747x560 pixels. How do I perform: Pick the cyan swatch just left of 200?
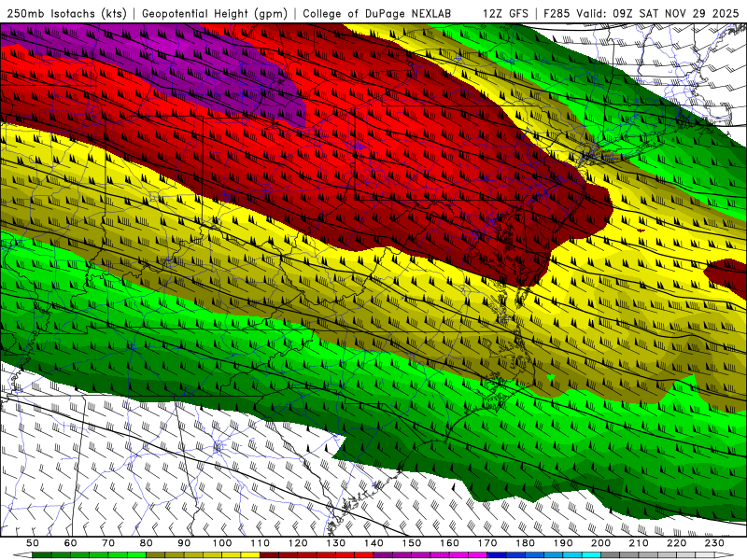[591, 555]
